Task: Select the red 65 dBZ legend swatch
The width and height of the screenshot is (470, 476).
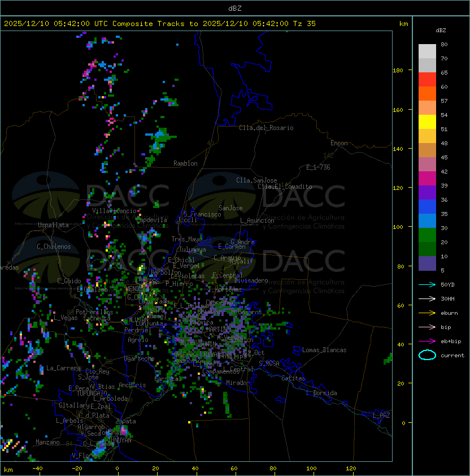Action: (x=427, y=80)
